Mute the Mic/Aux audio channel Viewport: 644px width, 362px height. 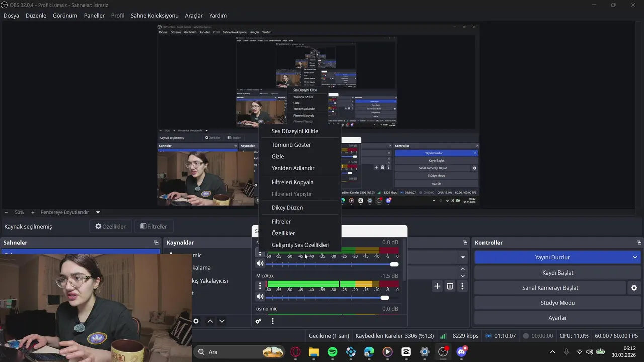tap(260, 297)
